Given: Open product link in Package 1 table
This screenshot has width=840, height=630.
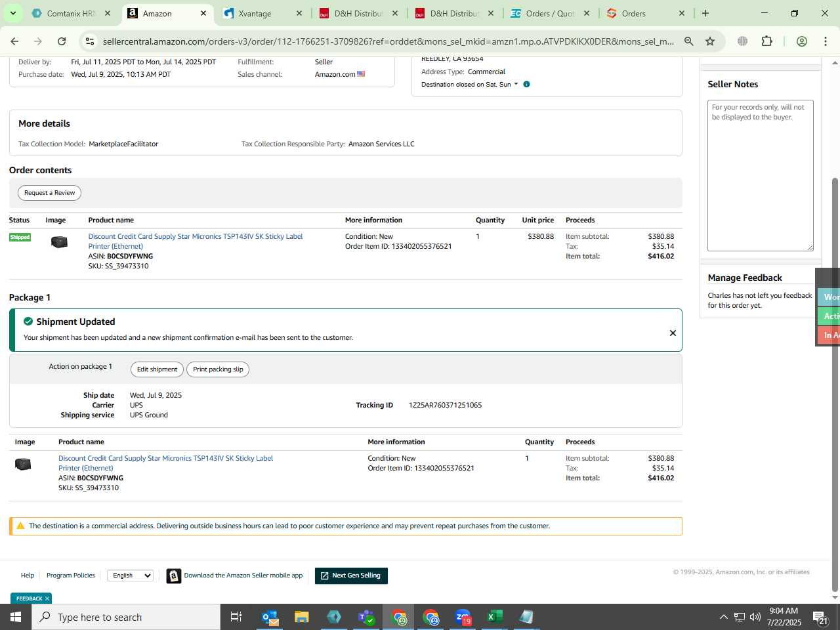Looking at the screenshot, I should 165,463.
